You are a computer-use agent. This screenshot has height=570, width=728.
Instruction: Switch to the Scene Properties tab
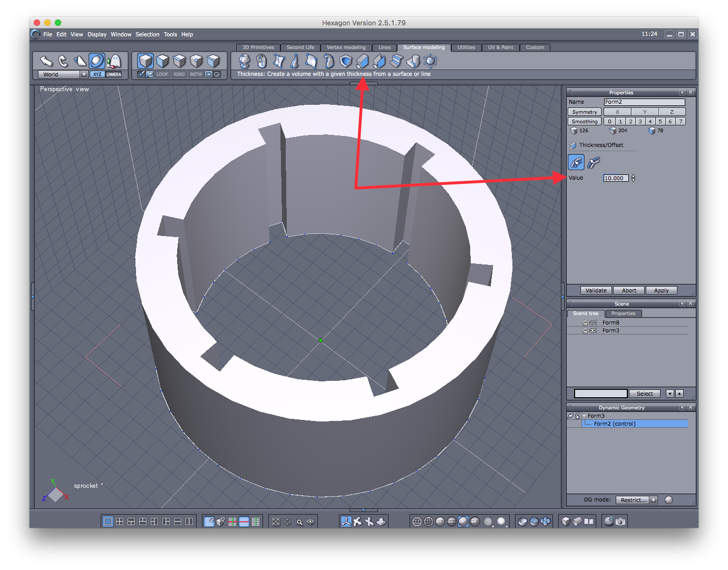623,313
